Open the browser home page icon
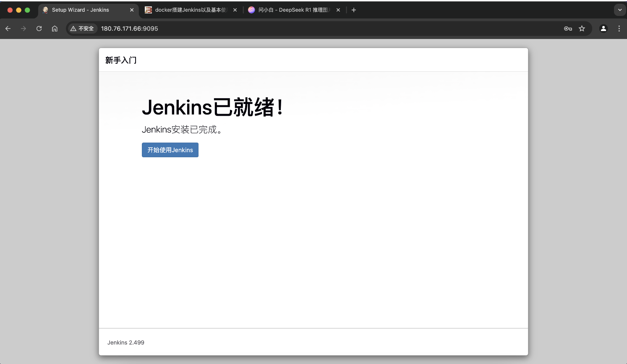Viewport: 627px width, 364px height. pos(55,29)
